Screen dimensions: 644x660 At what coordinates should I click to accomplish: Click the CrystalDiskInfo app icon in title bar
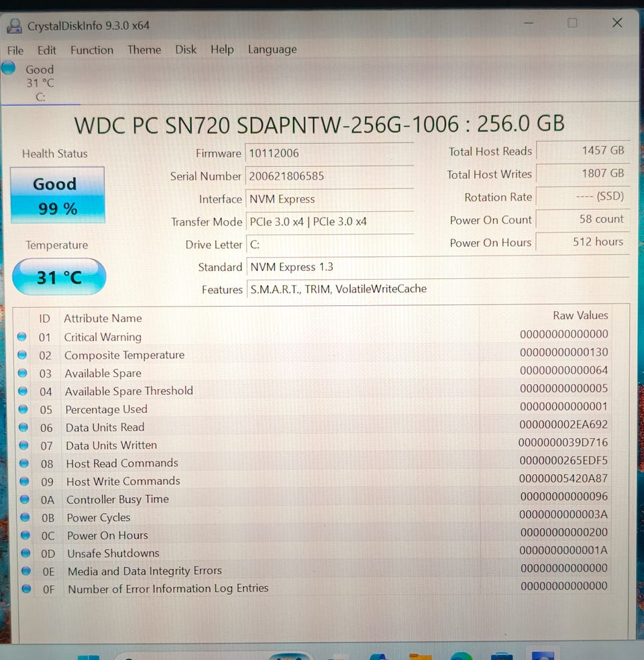[x=14, y=26]
